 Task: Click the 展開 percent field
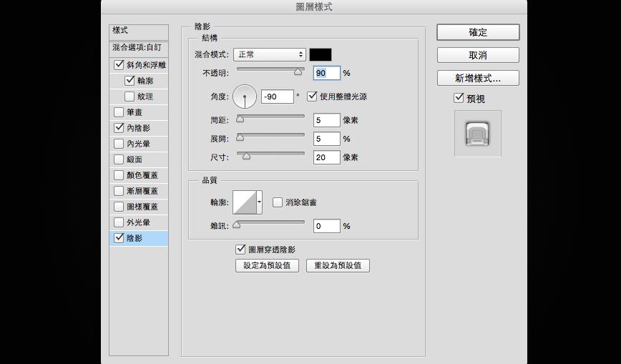pos(327,139)
